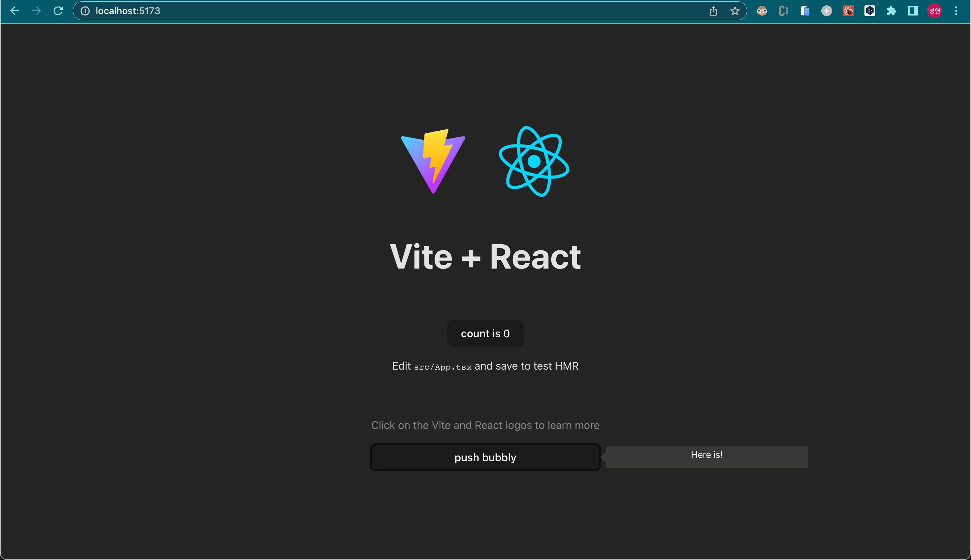Open the red React DevTools extension
The width and height of the screenshot is (971, 560).
(848, 11)
